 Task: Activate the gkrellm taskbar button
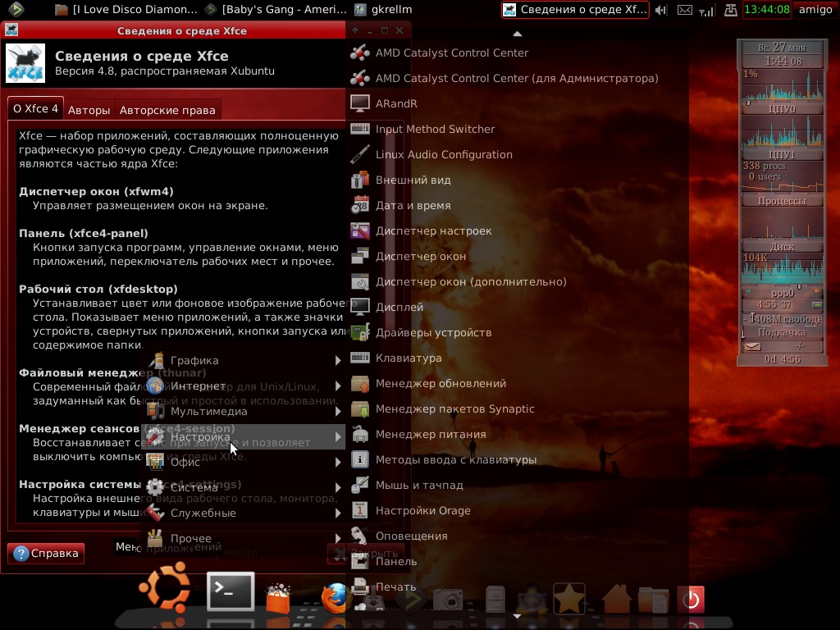point(384,9)
